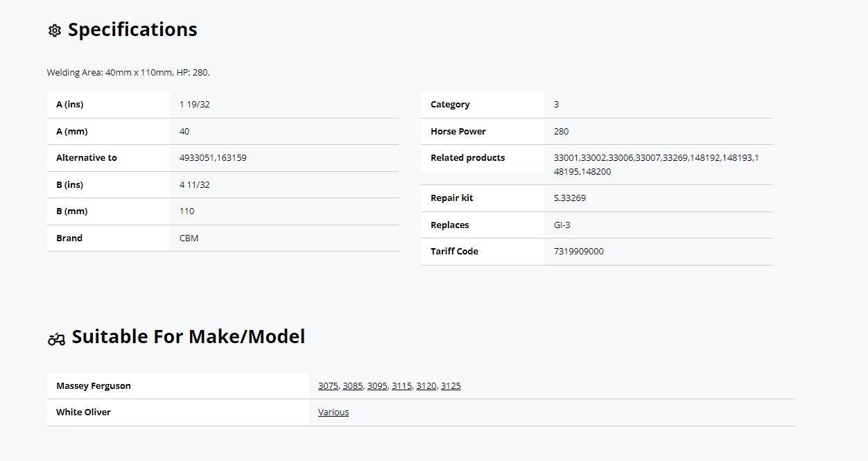Click the gear icon beside Specifications
Image resolution: width=868 pixels, height=461 pixels.
[x=55, y=31]
